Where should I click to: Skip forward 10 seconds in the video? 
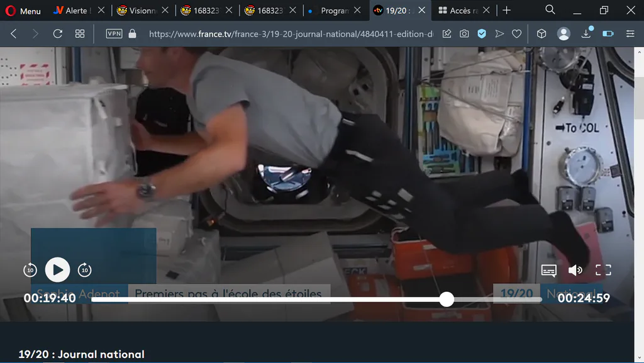tap(85, 270)
